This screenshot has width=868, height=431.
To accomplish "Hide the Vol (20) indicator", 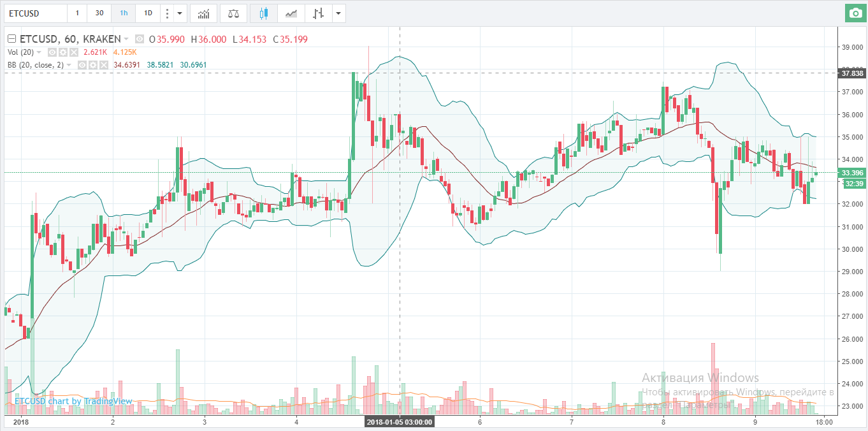I will (x=52, y=52).
